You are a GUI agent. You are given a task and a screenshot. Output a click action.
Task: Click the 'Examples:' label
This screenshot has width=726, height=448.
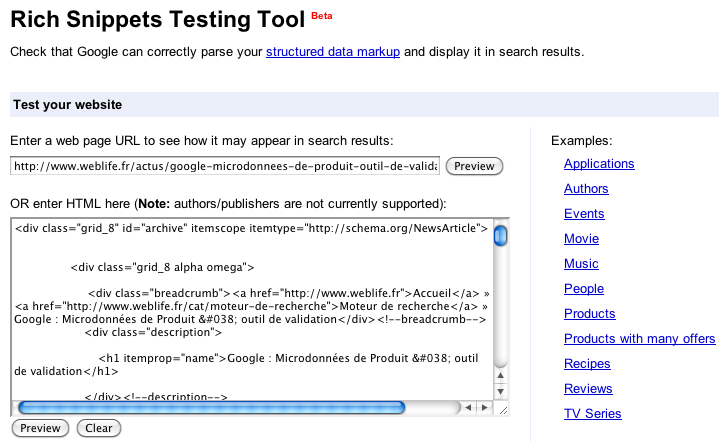[582, 141]
